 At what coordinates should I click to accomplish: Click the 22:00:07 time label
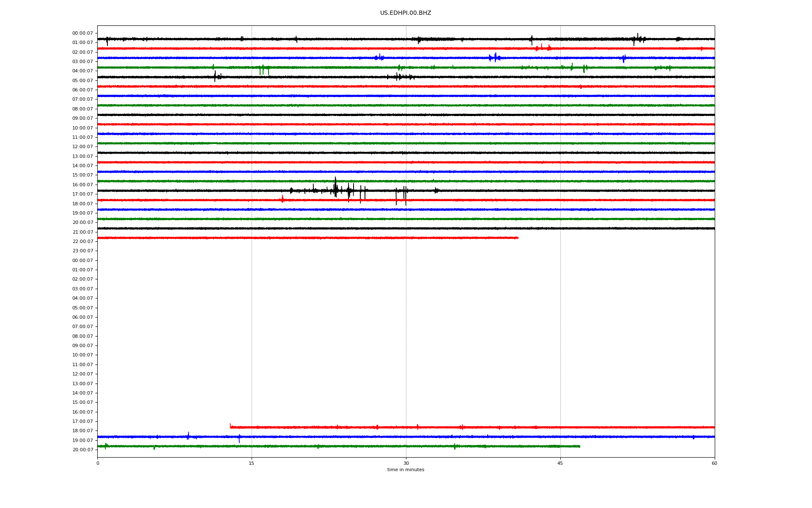(82, 241)
